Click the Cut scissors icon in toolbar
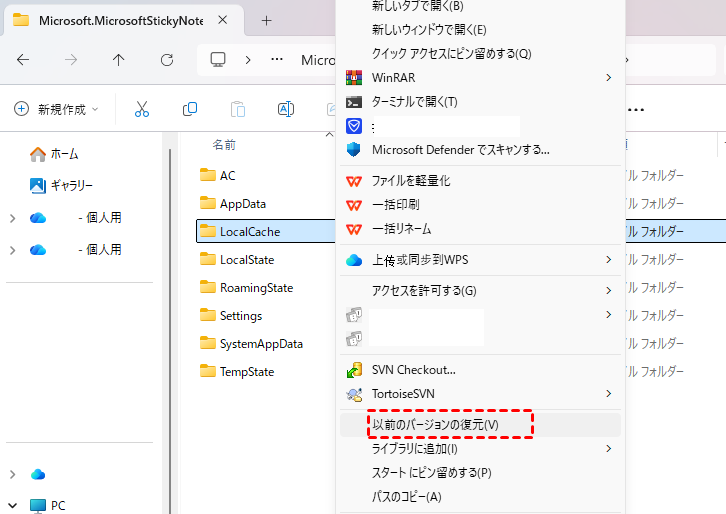 pos(142,109)
